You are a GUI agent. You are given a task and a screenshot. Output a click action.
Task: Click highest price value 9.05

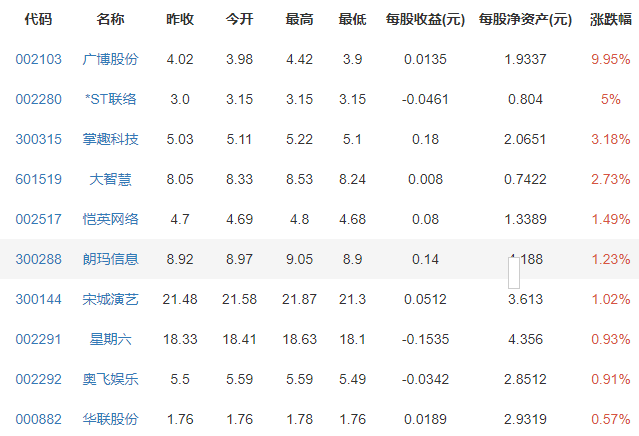tap(300, 259)
